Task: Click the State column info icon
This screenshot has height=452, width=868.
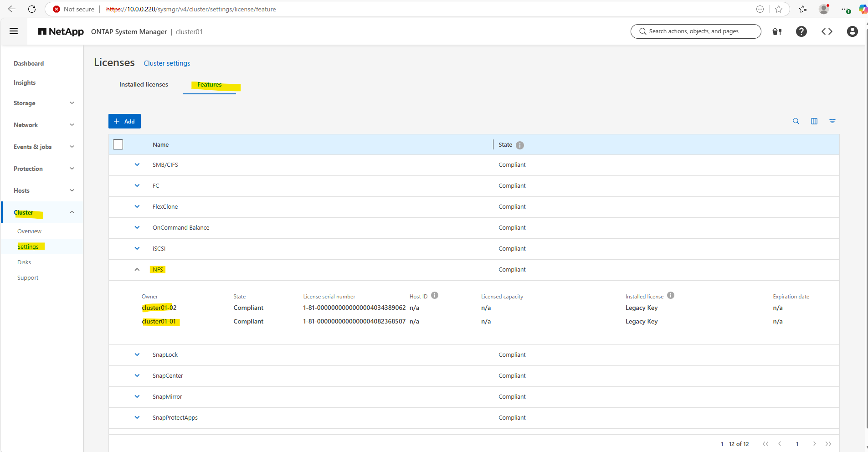Action: tap(520, 145)
